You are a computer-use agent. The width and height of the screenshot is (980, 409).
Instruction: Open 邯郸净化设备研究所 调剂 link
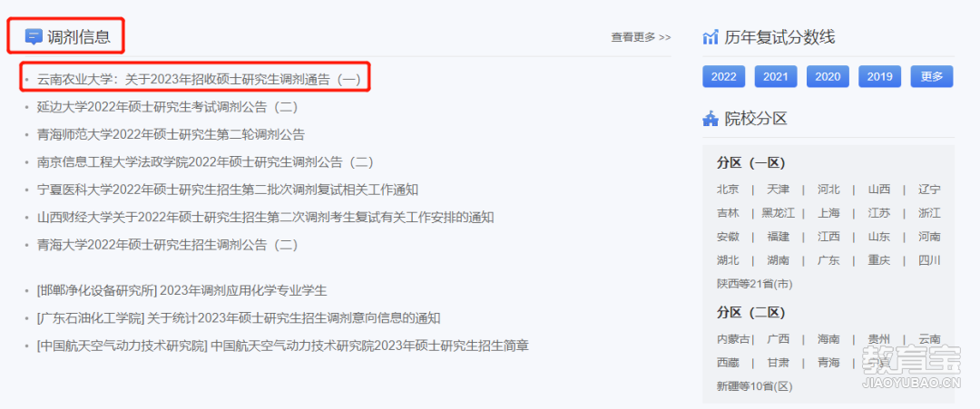[x=181, y=290]
